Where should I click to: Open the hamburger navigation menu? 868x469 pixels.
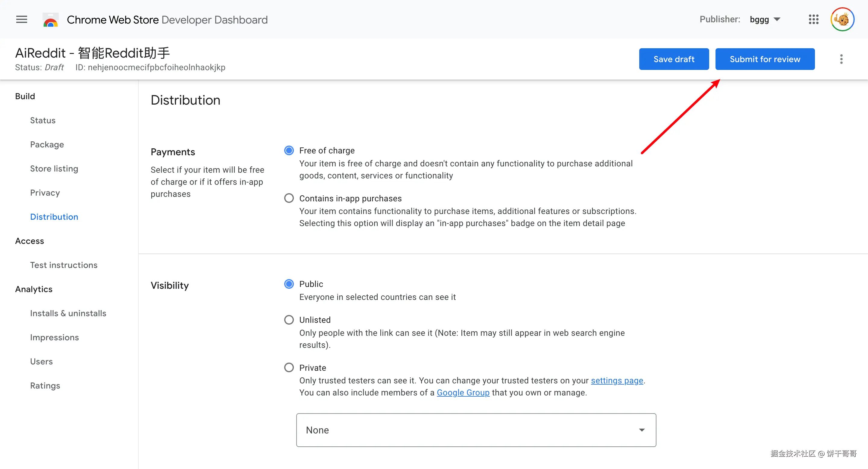22,20
